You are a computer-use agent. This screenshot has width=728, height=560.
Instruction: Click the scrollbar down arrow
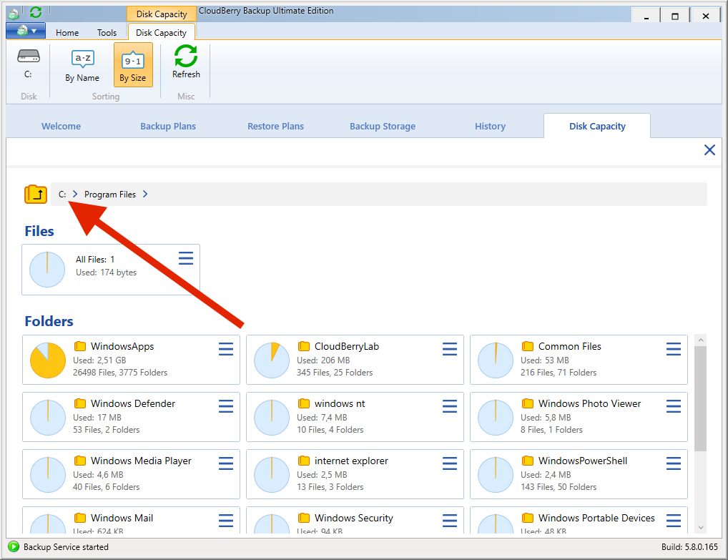pos(701,528)
